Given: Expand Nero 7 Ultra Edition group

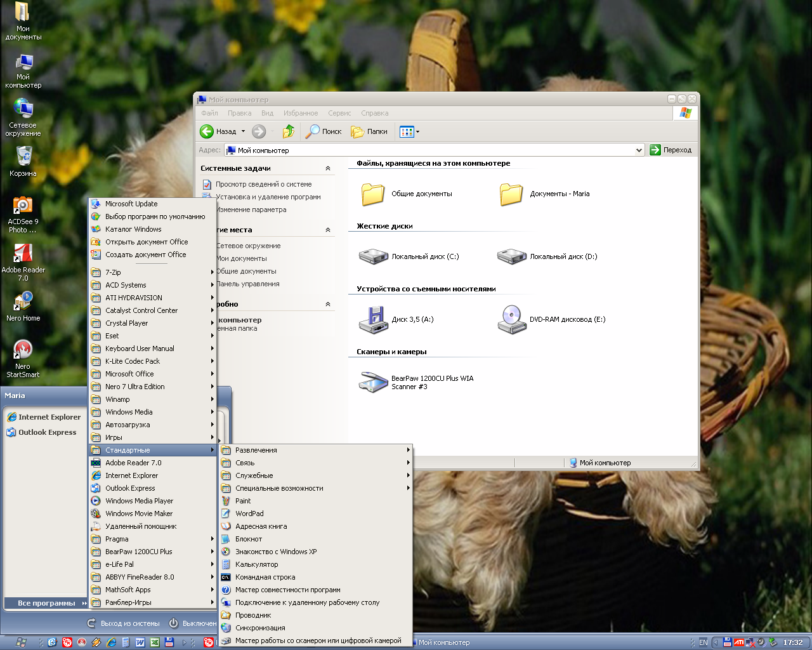Looking at the screenshot, I should coord(152,387).
